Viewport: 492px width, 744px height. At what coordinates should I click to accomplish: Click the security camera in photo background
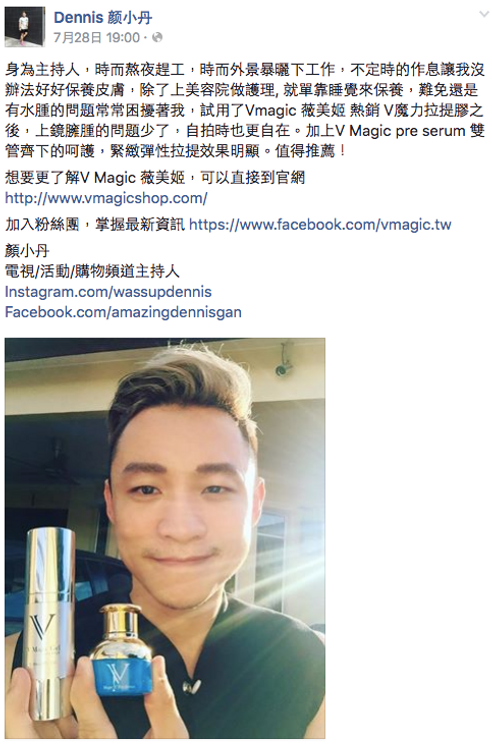pos(284,362)
